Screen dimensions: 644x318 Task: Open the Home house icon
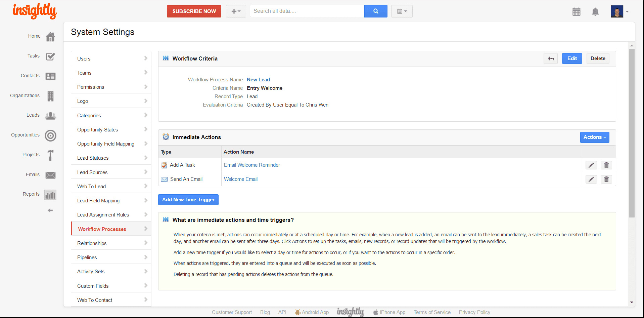[50, 36]
